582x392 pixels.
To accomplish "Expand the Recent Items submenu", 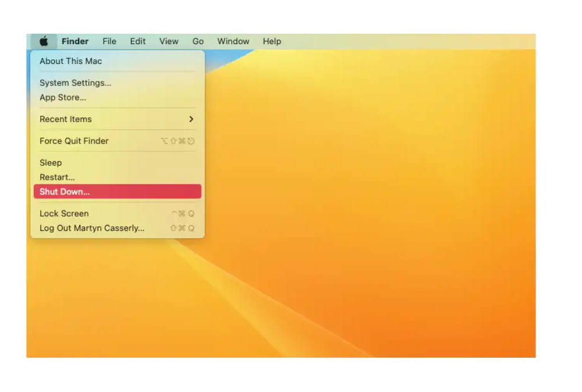I will click(118, 119).
